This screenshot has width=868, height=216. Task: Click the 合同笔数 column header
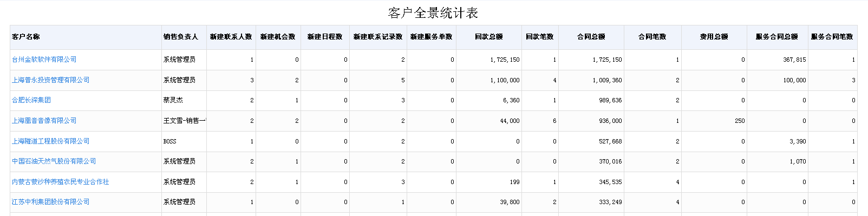point(652,37)
